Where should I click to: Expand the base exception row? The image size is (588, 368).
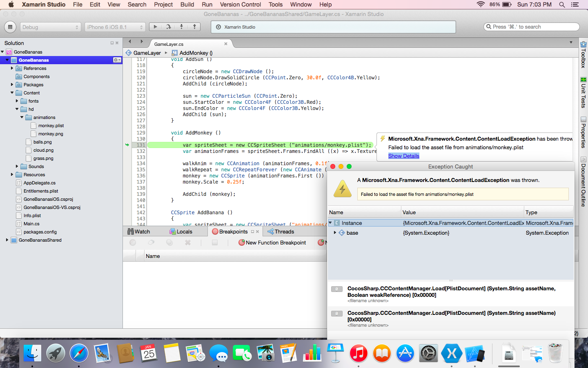pos(335,233)
